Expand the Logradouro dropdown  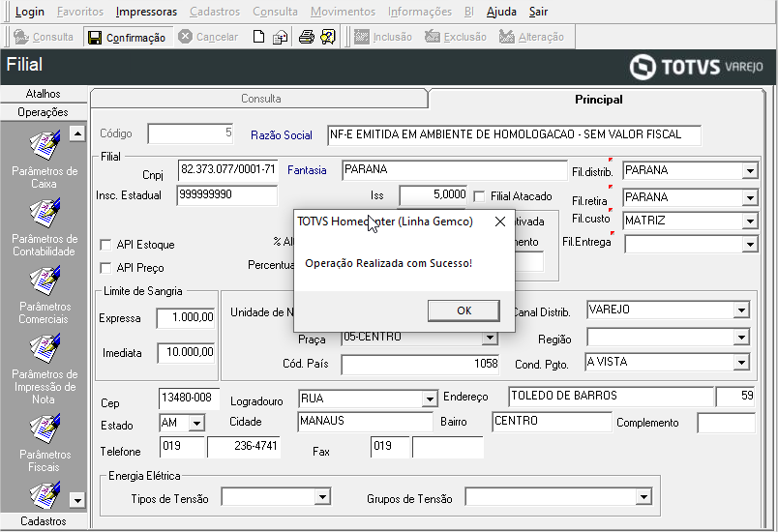pyautogui.click(x=430, y=399)
